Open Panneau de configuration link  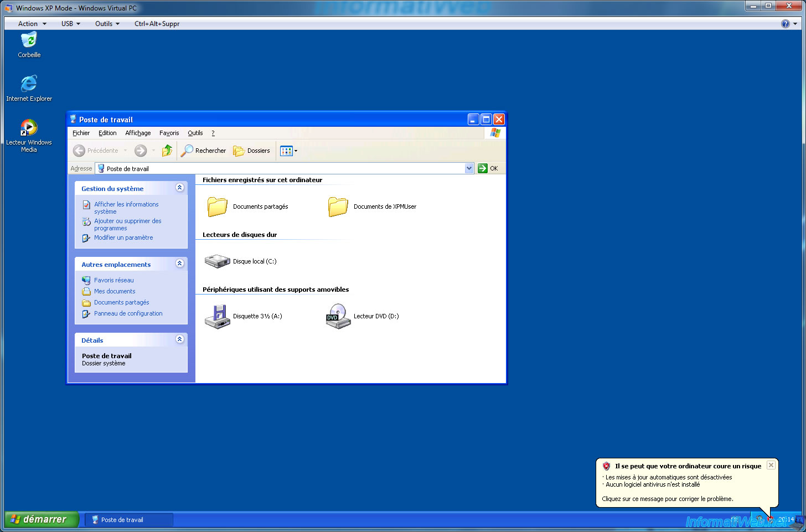(x=128, y=313)
